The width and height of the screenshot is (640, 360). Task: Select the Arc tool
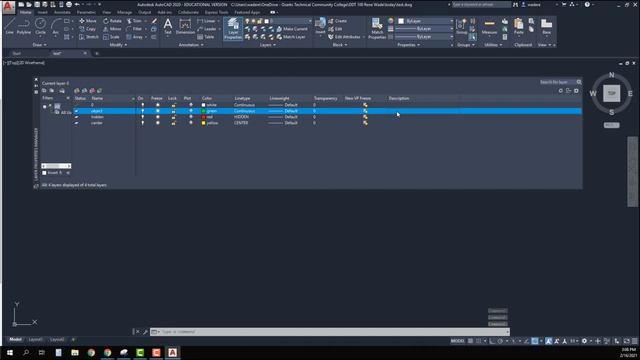[56, 27]
